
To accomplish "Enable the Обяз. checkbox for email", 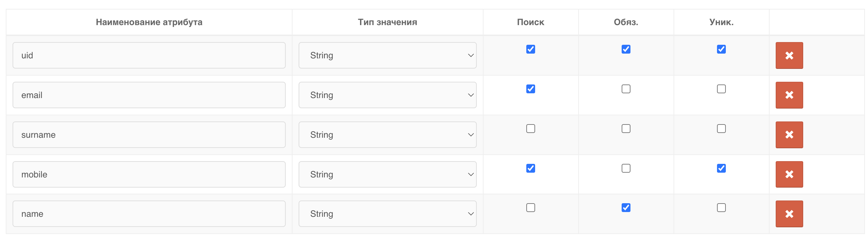I will [625, 89].
